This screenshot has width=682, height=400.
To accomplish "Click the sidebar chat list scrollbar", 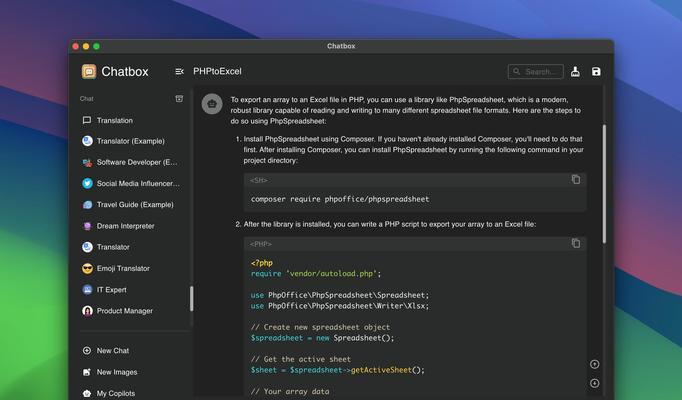I will [191, 298].
